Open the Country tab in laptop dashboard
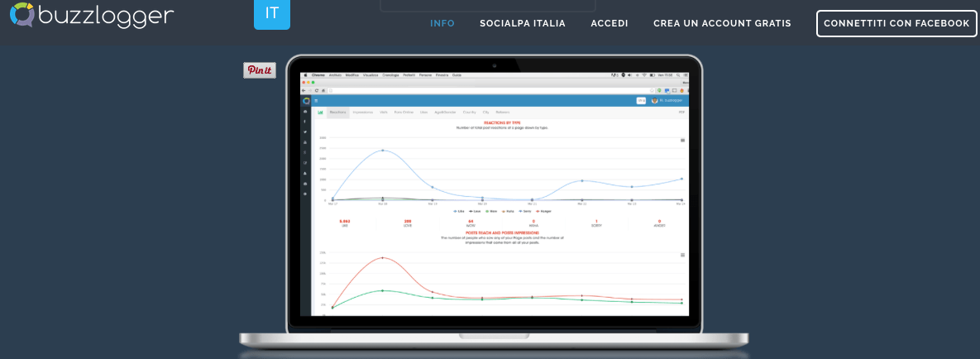 pos(470,112)
